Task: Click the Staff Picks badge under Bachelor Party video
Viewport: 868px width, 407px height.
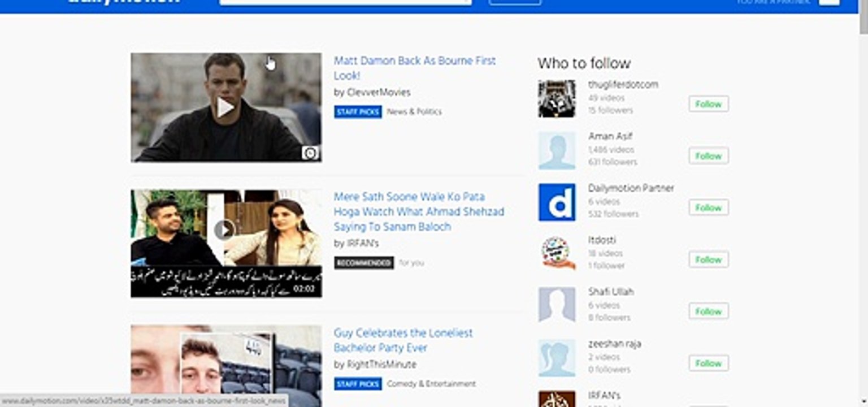Action: [x=358, y=384]
